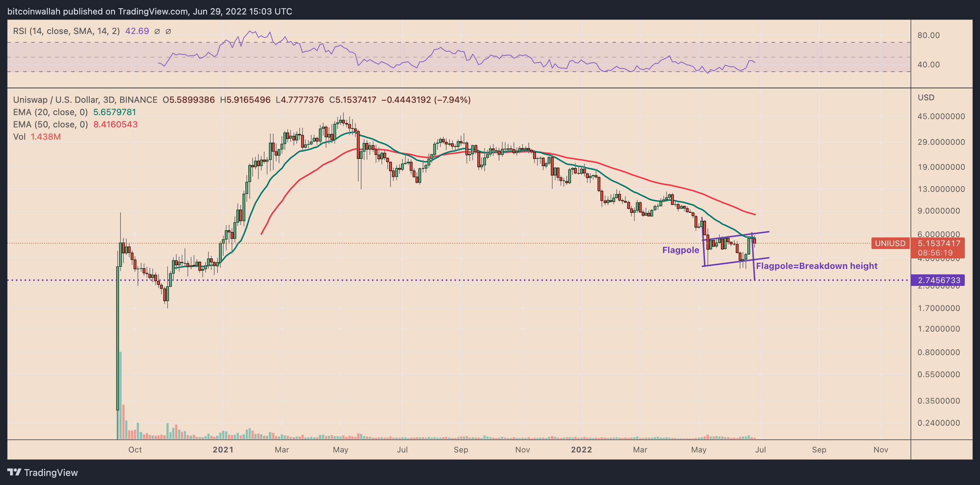Image resolution: width=980 pixels, height=485 pixels.
Task: Click the TradingView wordmark at bottom
Action: (51, 472)
